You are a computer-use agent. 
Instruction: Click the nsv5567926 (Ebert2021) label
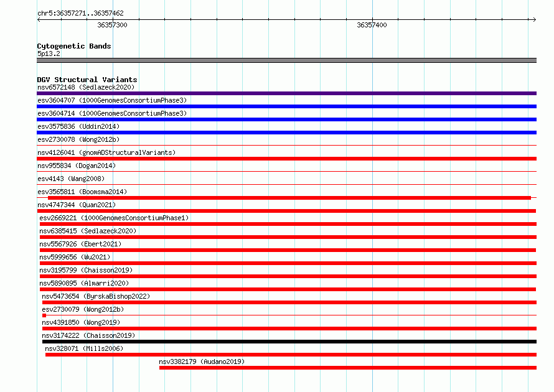pos(80,244)
